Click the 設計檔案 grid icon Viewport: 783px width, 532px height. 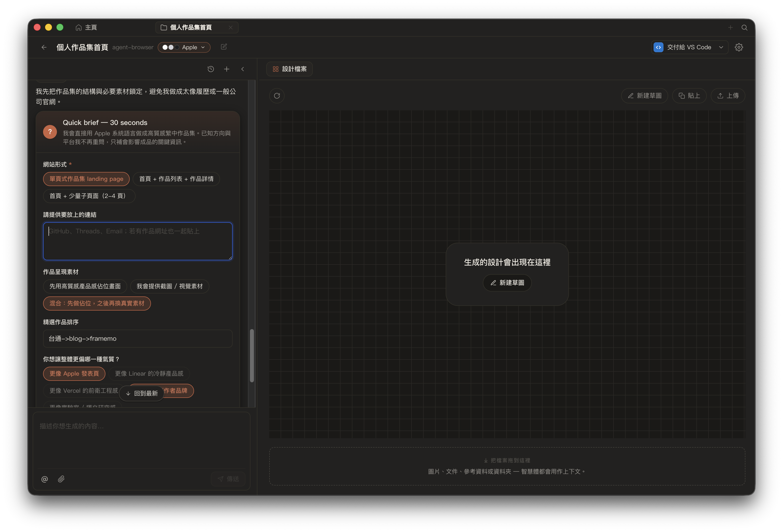276,69
